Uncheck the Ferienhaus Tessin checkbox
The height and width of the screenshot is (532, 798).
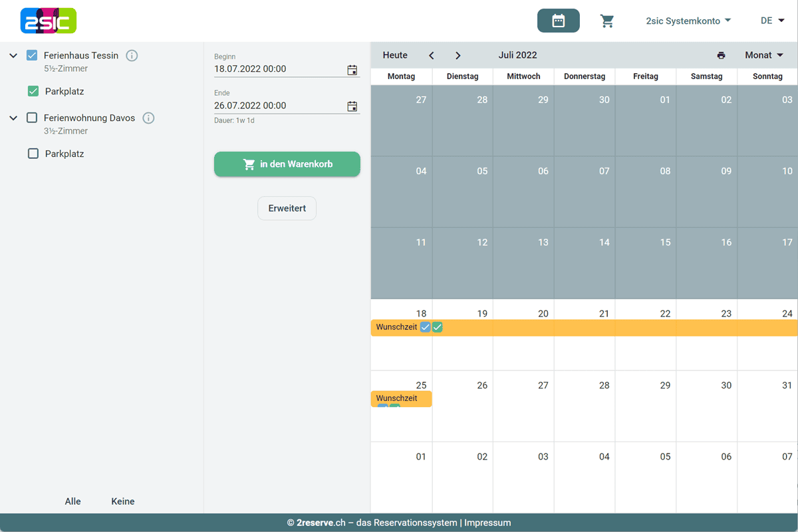coord(32,55)
